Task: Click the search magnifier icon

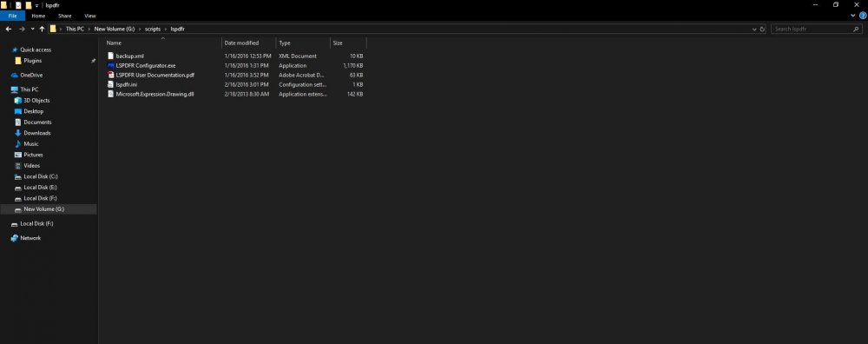Action: [x=857, y=29]
